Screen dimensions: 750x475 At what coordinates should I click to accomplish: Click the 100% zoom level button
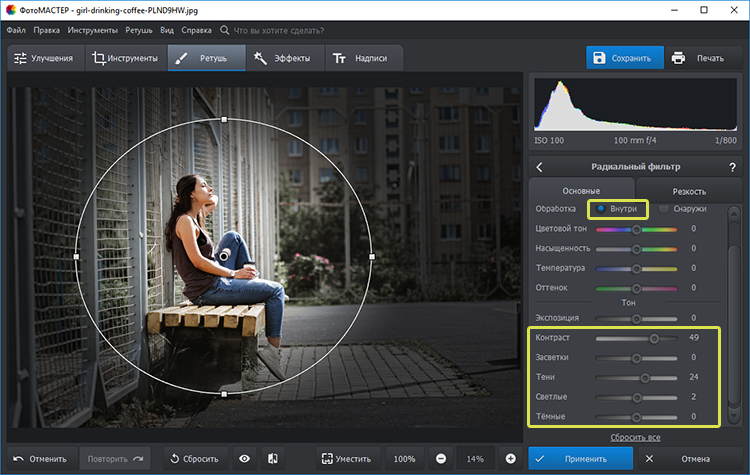[403, 459]
